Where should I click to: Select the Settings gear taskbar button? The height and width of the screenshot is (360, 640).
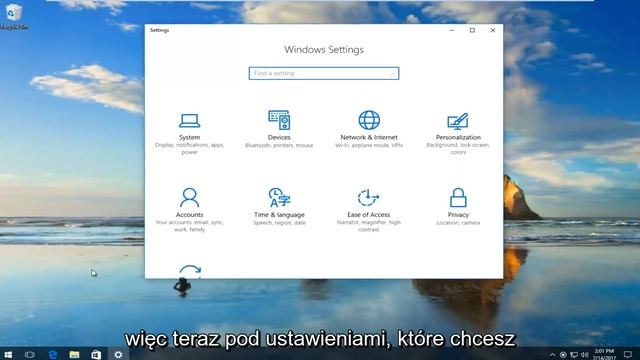tap(118, 355)
